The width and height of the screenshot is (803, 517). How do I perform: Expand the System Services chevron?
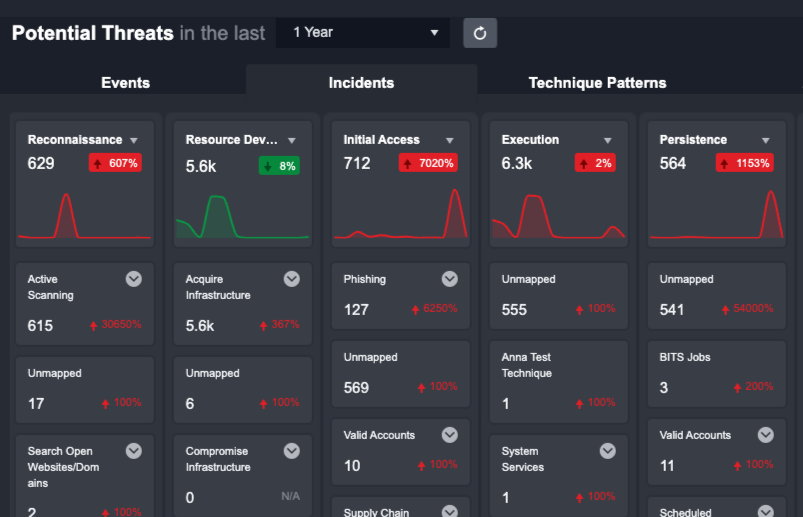[x=608, y=451]
